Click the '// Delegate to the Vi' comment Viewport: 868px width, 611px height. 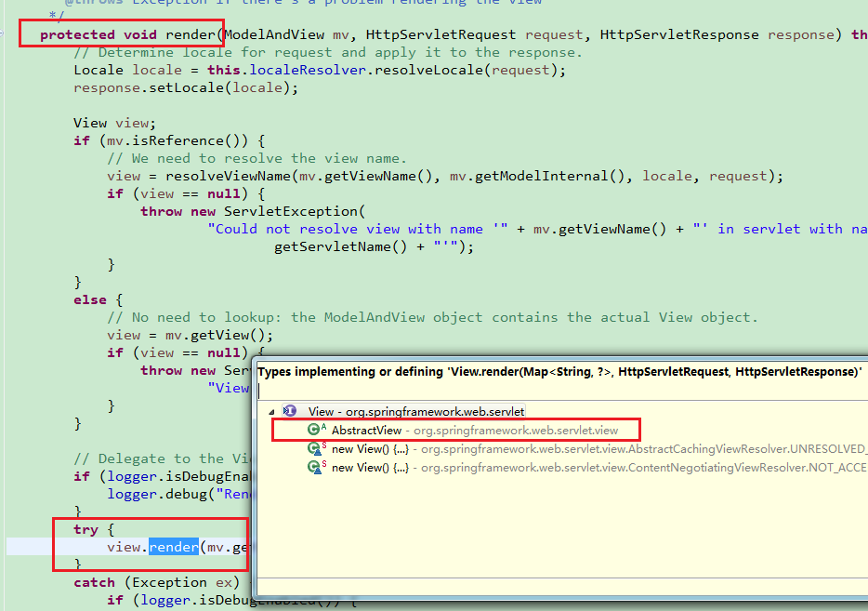[x=164, y=458]
